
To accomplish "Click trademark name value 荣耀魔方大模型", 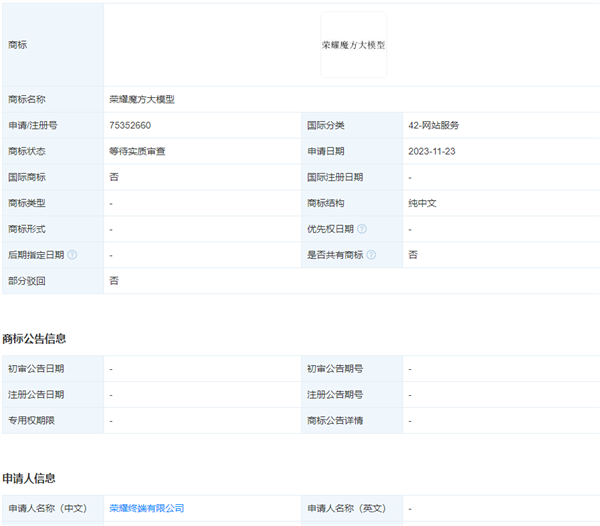I will [x=142, y=99].
